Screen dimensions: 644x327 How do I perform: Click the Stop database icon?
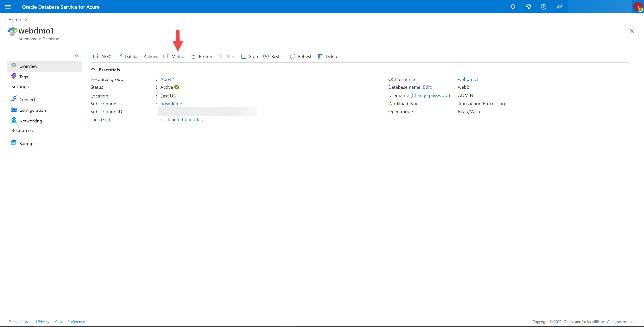pos(244,56)
